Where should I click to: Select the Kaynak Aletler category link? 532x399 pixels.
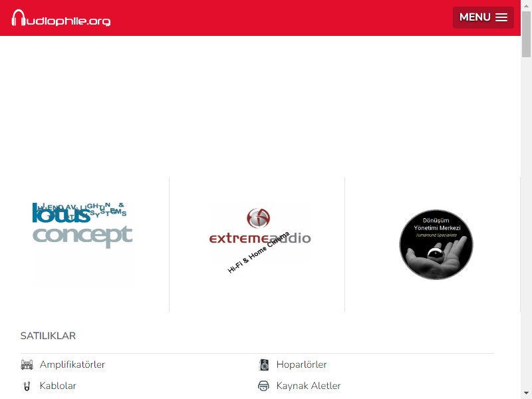pyautogui.click(x=308, y=386)
